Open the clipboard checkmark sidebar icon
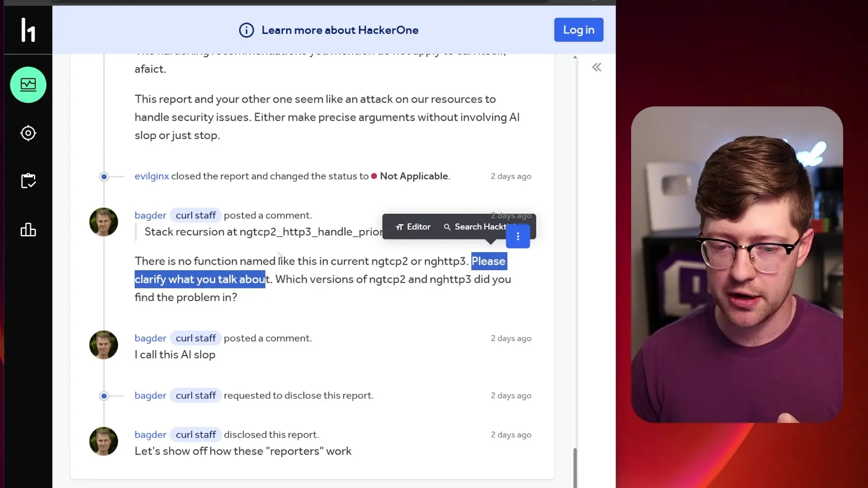 coord(28,181)
